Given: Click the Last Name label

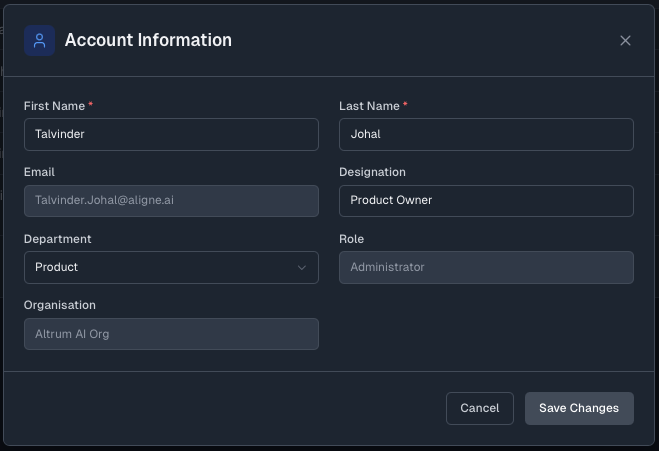Looking at the screenshot, I should point(369,106).
